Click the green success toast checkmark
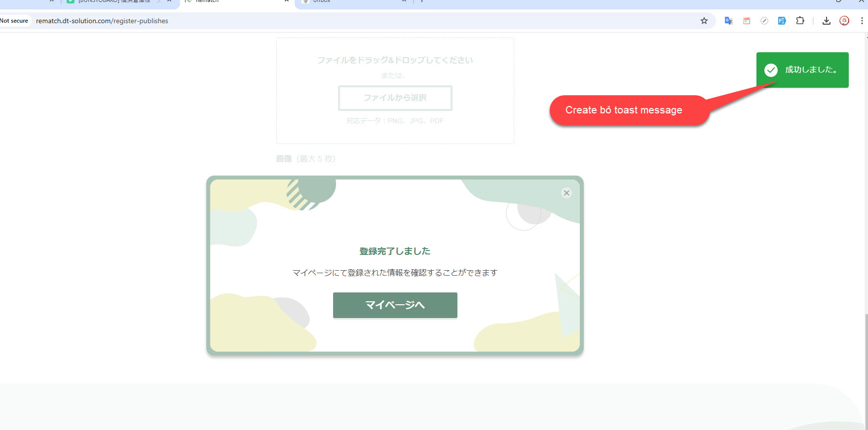The height and width of the screenshot is (430, 868). pos(771,70)
